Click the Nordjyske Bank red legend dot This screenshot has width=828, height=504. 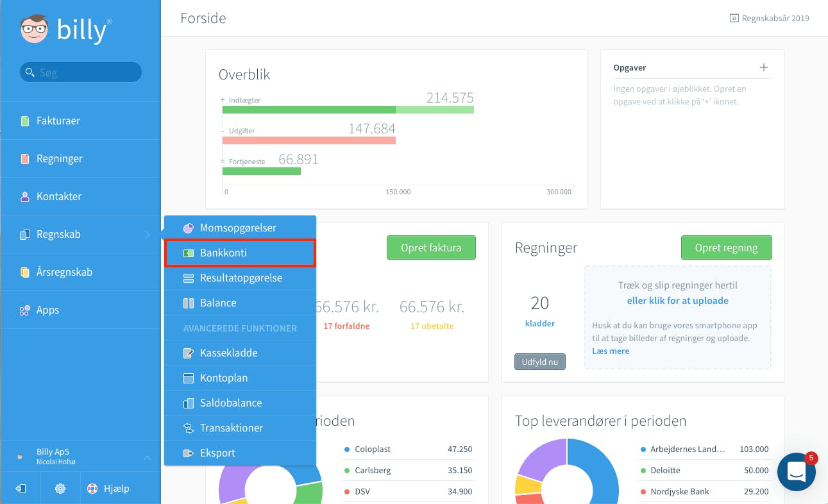643,492
